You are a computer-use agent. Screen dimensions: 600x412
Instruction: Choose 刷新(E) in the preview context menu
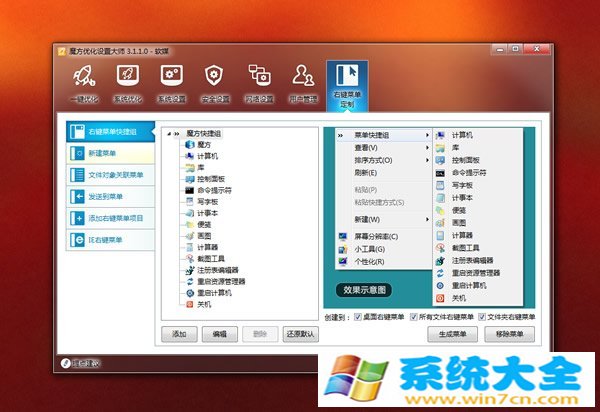click(365, 173)
